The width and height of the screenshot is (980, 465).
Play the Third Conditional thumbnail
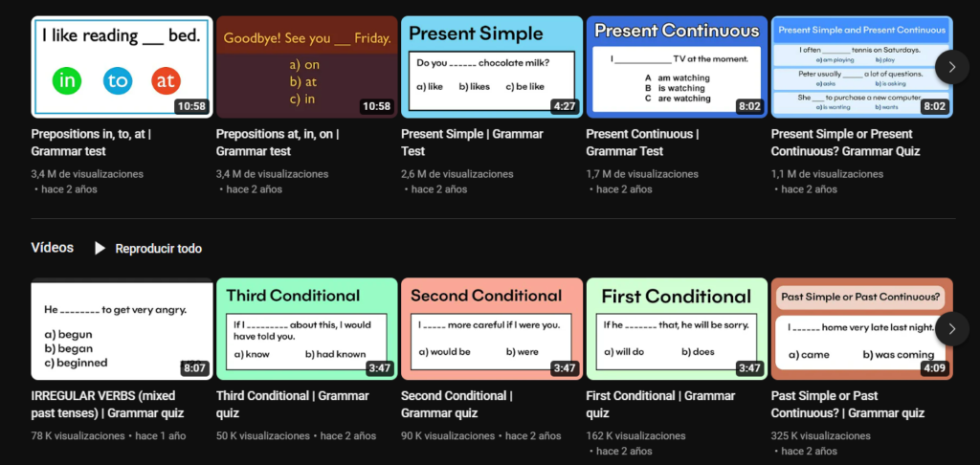tap(306, 328)
